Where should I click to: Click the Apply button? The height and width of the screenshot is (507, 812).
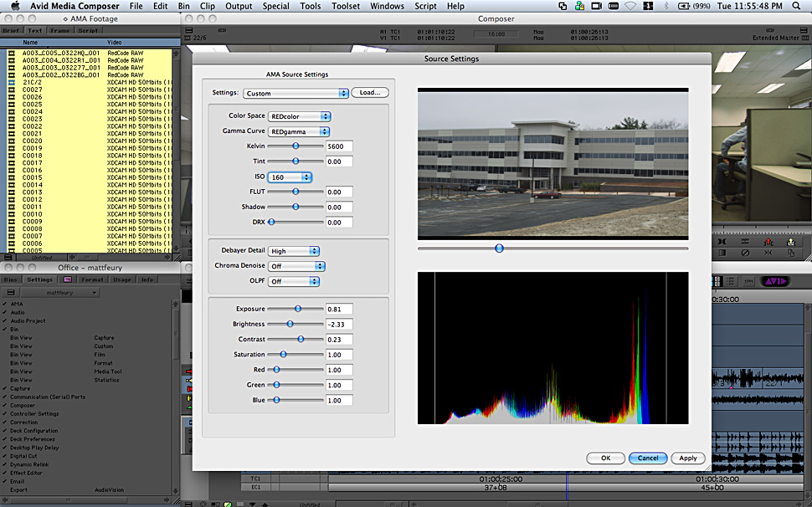(687, 458)
